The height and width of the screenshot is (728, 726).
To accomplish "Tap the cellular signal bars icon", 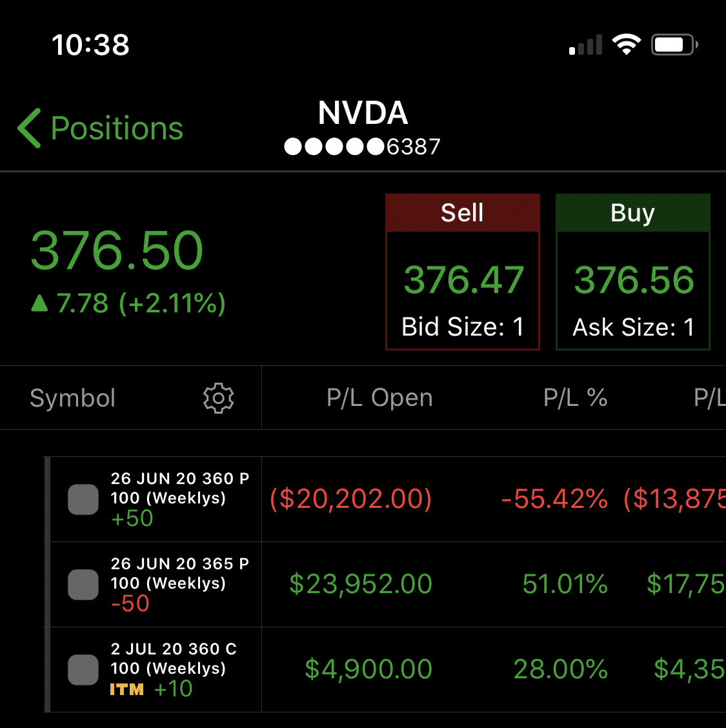I will (x=586, y=45).
